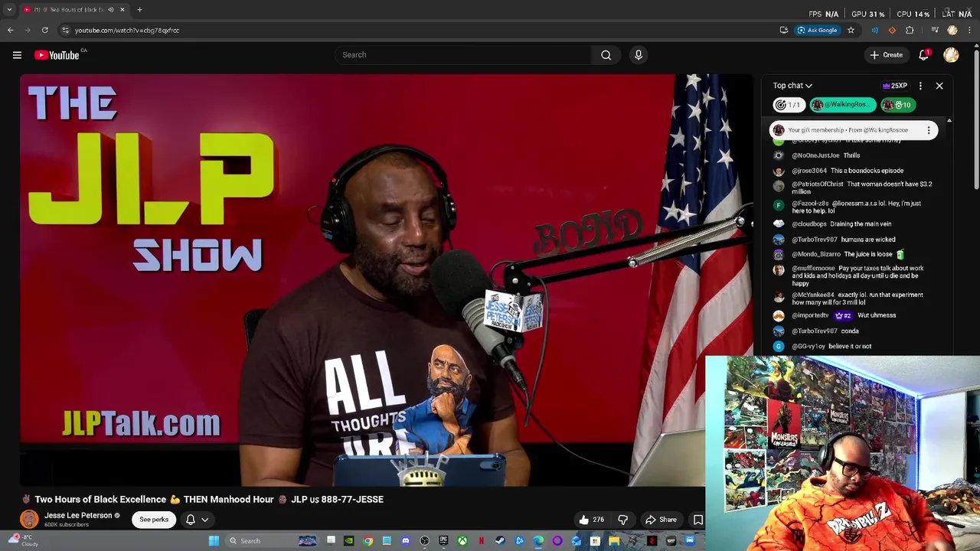
Task: Open the YouTube guide hamburger menu
Action: click(17, 54)
